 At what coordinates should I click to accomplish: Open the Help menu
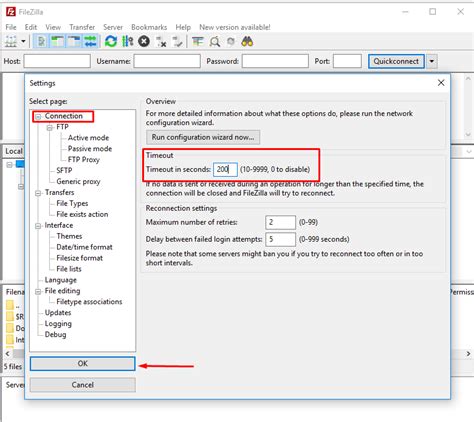pos(183,27)
